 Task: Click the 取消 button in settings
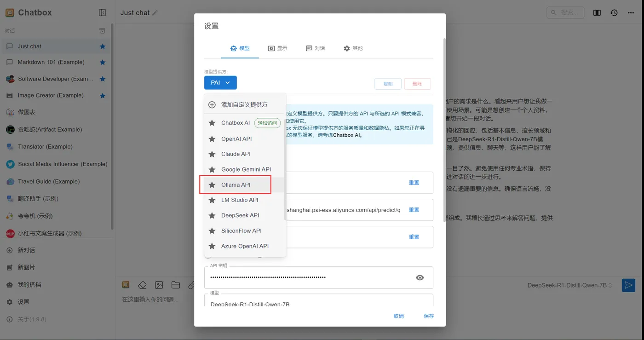[398, 316]
